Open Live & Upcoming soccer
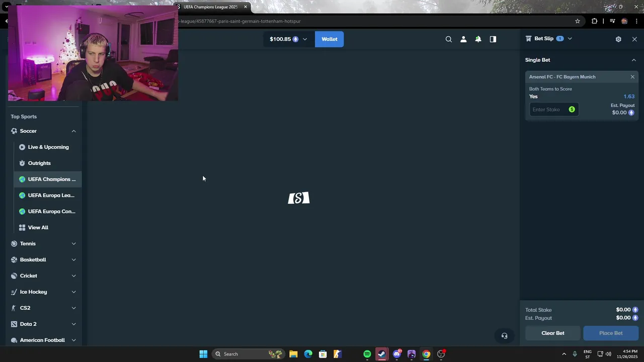Screen dimensions: 644x362 click(48, 147)
